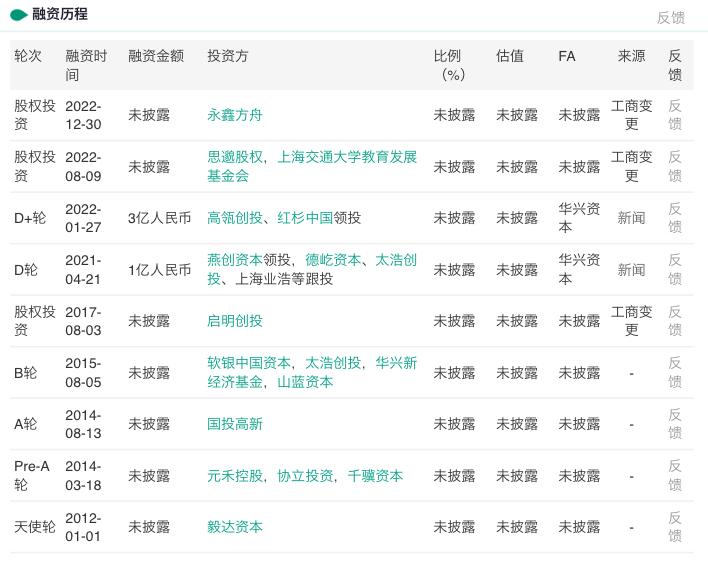Click the 来源 column header
Image resolution: width=708 pixels, height=561 pixels.
(x=631, y=56)
